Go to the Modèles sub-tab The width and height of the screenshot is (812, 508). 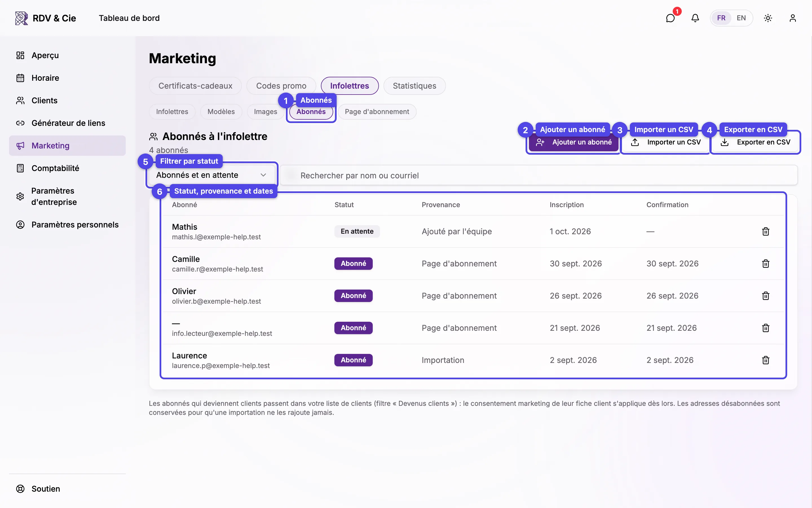click(x=221, y=111)
